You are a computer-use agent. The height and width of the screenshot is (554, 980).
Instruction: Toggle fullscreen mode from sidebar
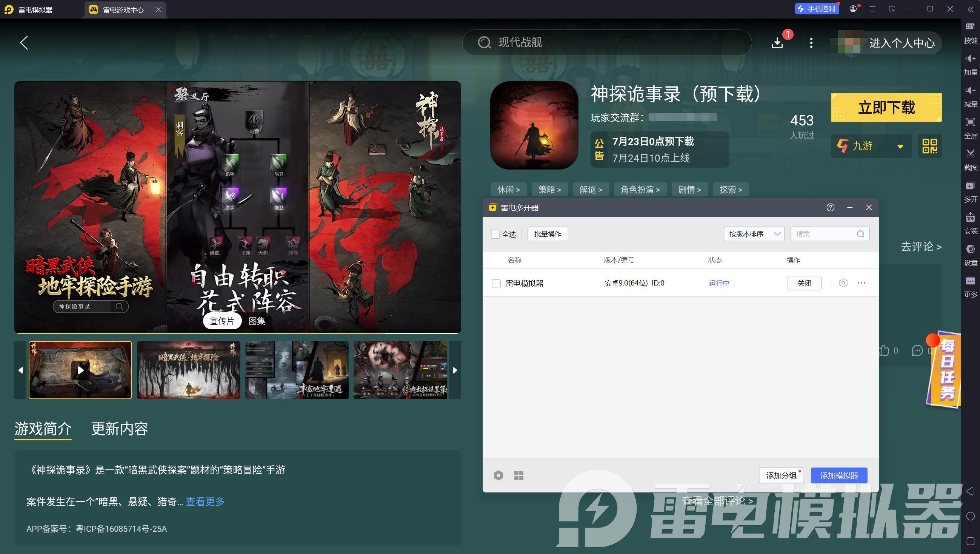[x=970, y=123]
